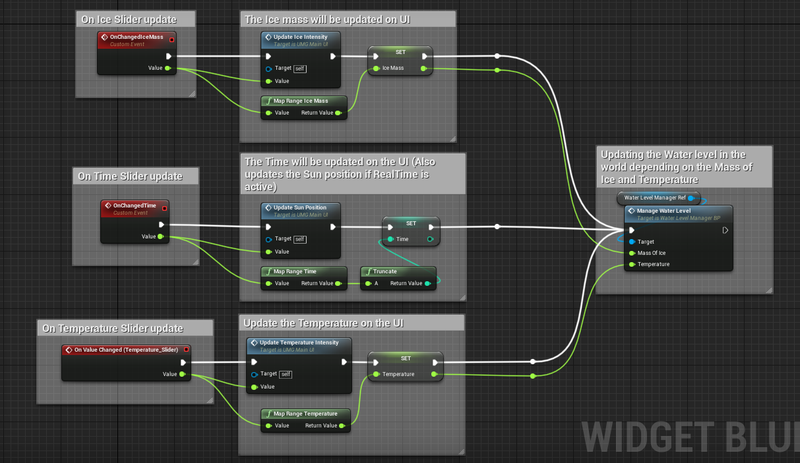Viewport: 800px width, 463px height.
Task: Click the Update Temperature Intensity node icon
Action: tap(253, 343)
